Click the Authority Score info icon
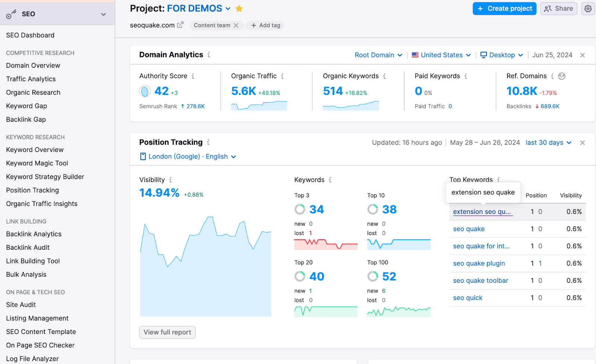Image resolution: width=596 pixels, height=364 pixels. tap(193, 76)
